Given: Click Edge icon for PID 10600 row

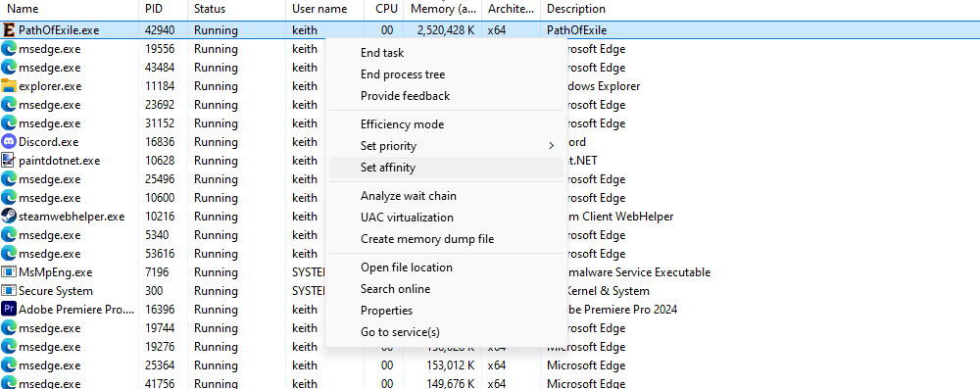Looking at the screenshot, I should coord(9,198).
